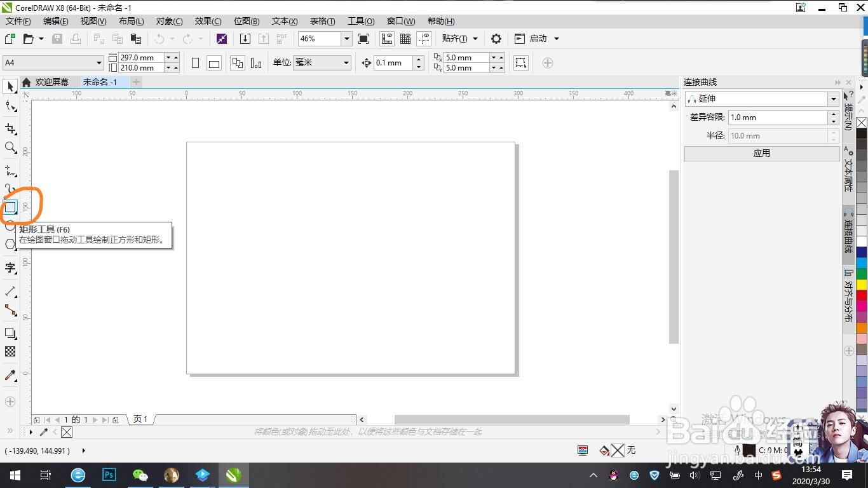The height and width of the screenshot is (488, 868).
Task: Open the A4 page size dropdown
Action: (x=99, y=63)
